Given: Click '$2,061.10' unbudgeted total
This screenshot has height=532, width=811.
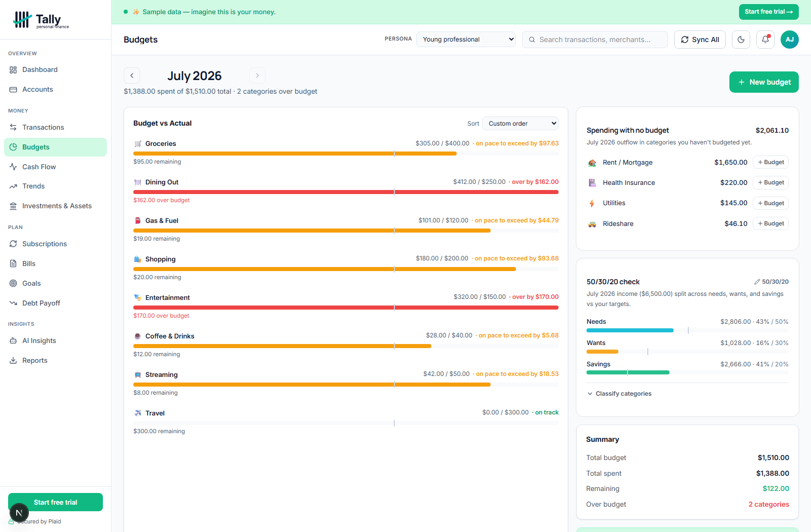Looking at the screenshot, I should pos(772,131).
